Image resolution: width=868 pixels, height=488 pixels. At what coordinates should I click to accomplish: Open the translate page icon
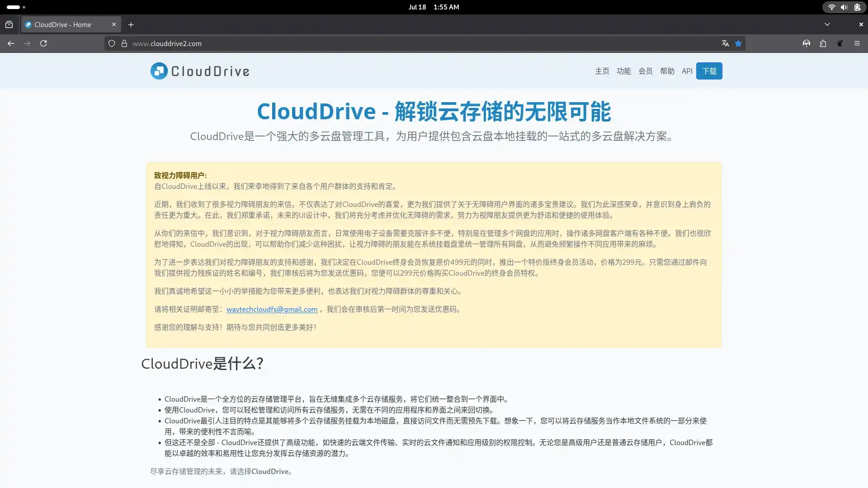(725, 43)
